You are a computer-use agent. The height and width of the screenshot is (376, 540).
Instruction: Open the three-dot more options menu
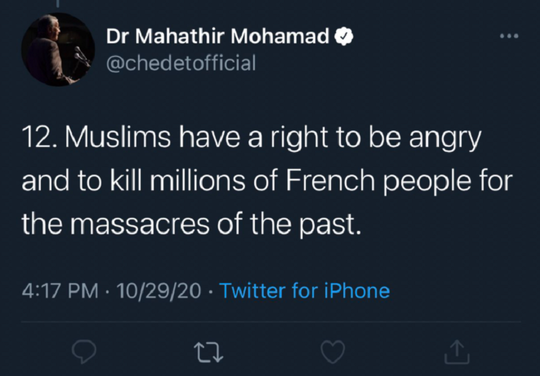point(509,35)
